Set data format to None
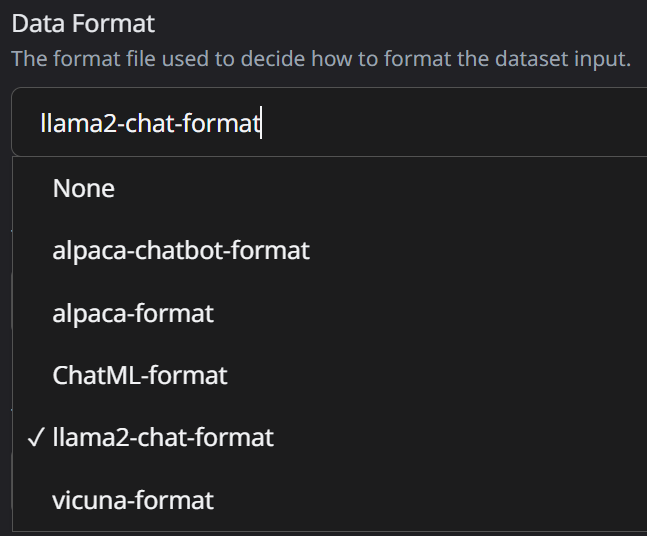The image size is (647, 536). coord(84,188)
